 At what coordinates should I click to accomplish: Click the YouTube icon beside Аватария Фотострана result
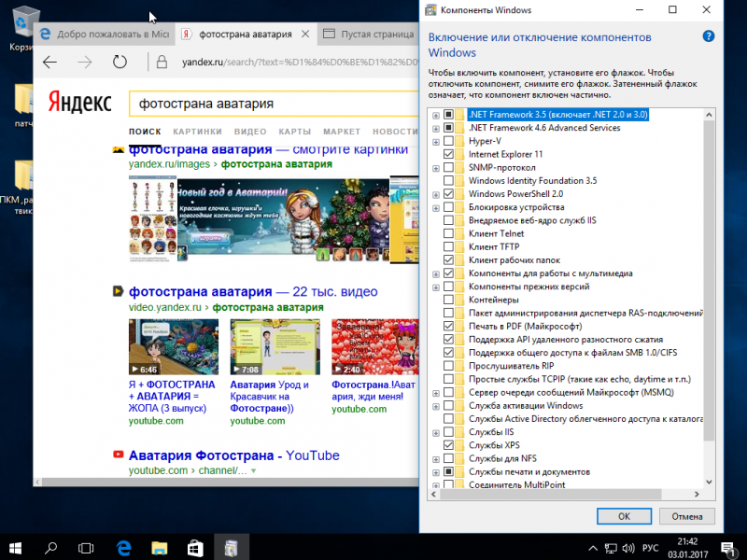119,455
